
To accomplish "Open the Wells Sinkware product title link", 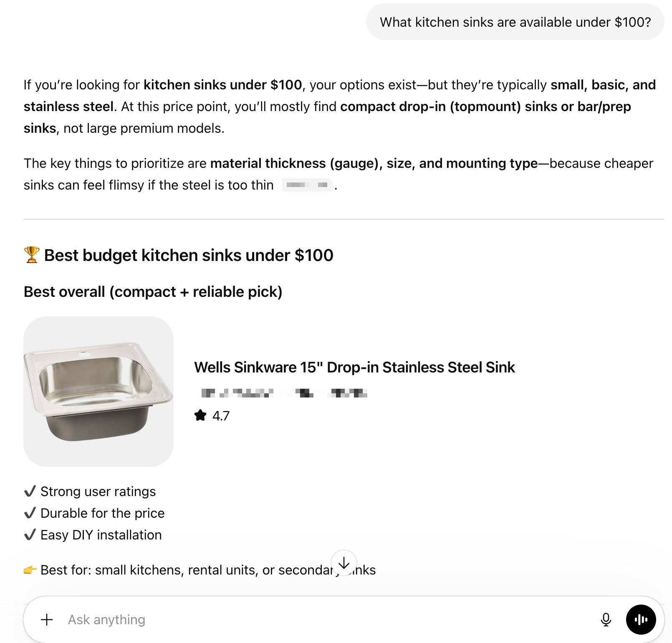I will [x=355, y=367].
